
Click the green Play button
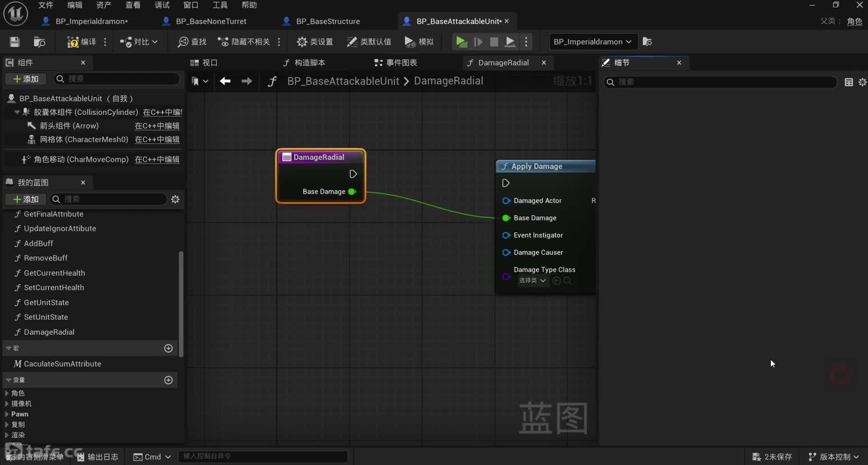[x=461, y=42]
